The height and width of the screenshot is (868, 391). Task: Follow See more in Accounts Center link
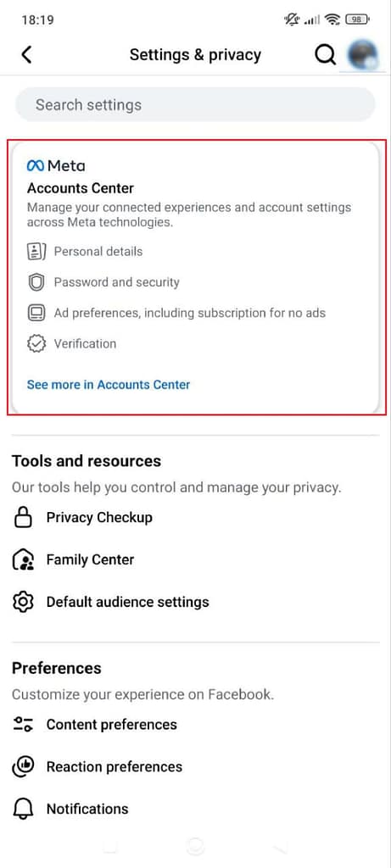tap(109, 384)
